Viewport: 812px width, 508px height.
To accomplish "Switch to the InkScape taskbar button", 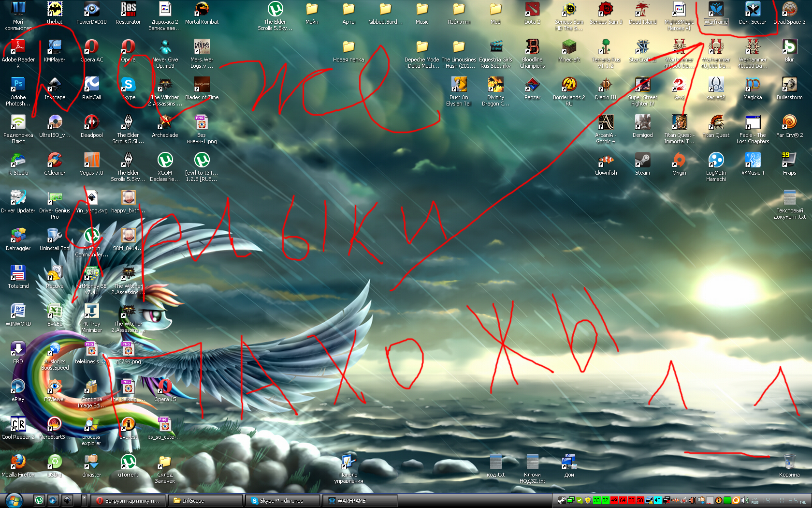I will [x=206, y=501].
